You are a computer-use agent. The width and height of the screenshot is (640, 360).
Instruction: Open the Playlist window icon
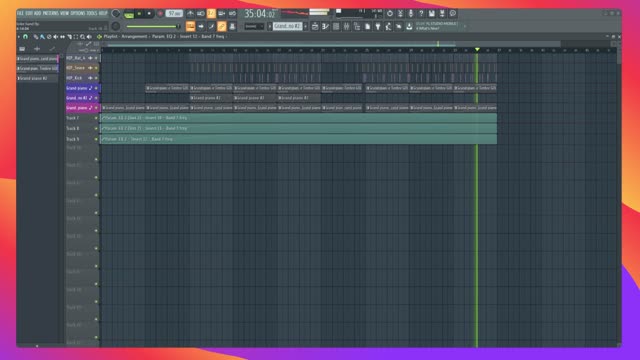[x=315, y=27]
